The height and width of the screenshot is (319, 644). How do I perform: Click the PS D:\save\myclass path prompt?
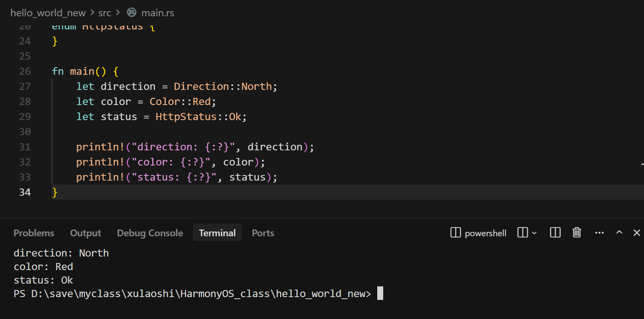(192, 294)
